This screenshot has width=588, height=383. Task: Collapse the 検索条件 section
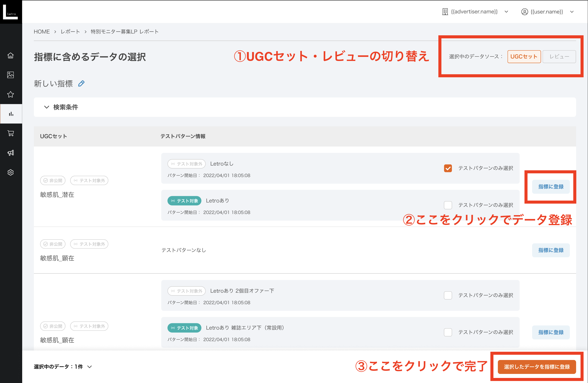point(47,107)
